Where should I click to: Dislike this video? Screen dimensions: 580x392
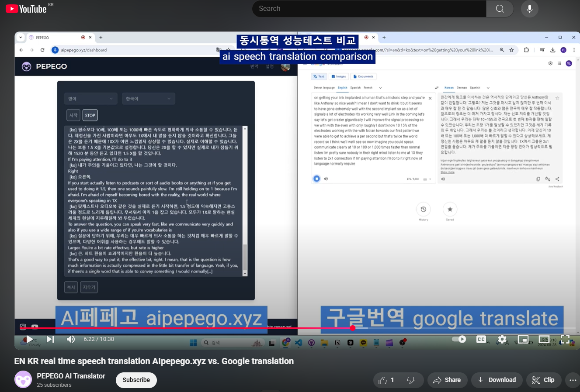[411, 380]
